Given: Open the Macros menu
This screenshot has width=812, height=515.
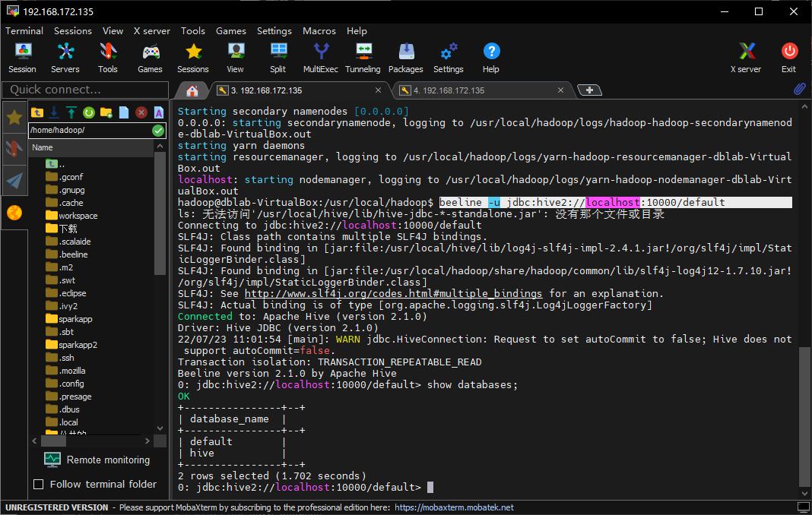Looking at the screenshot, I should pyautogui.click(x=319, y=31).
